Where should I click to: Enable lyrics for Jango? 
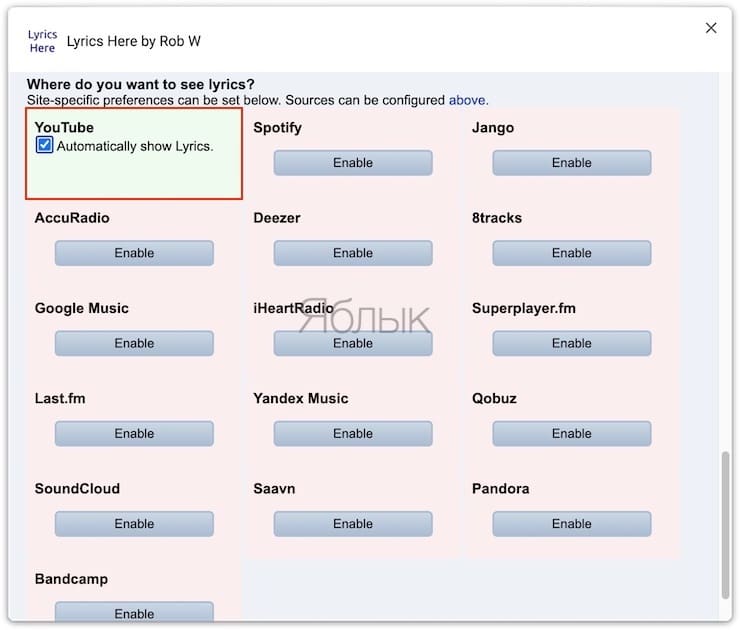click(x=572, y=163)
